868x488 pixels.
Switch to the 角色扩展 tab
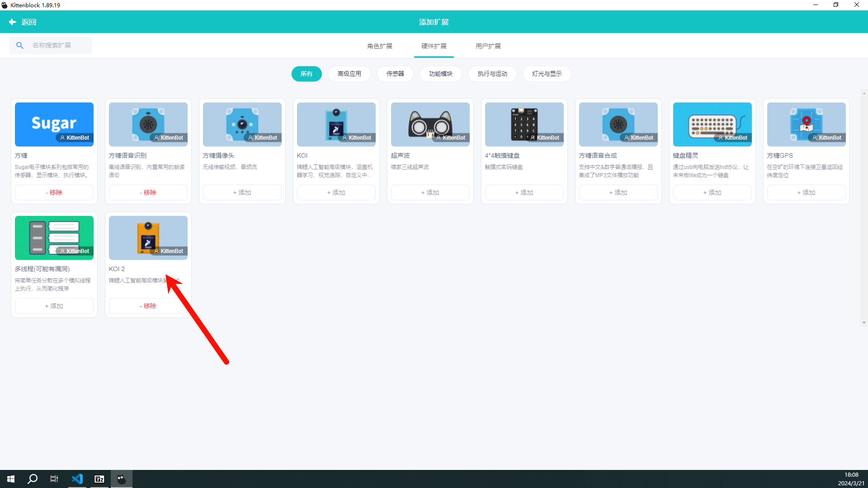[380, 46]
